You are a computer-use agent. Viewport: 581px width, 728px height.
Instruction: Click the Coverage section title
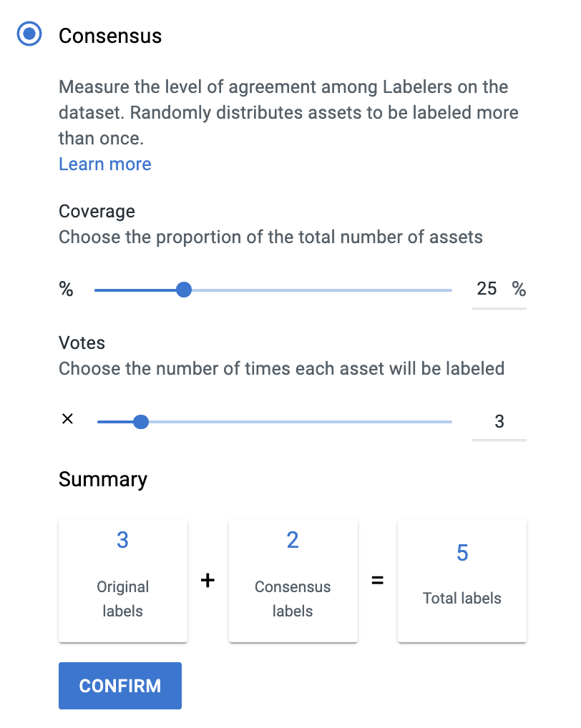point(97,211)
